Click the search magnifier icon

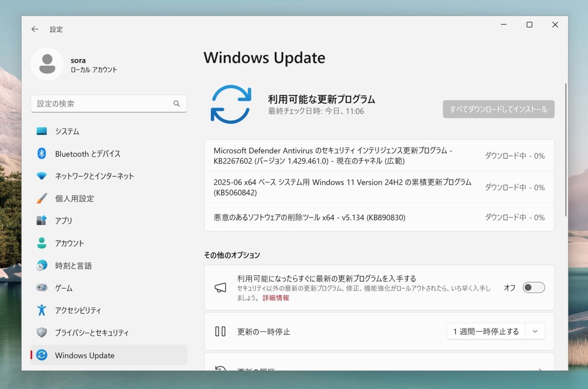point(176,104)
